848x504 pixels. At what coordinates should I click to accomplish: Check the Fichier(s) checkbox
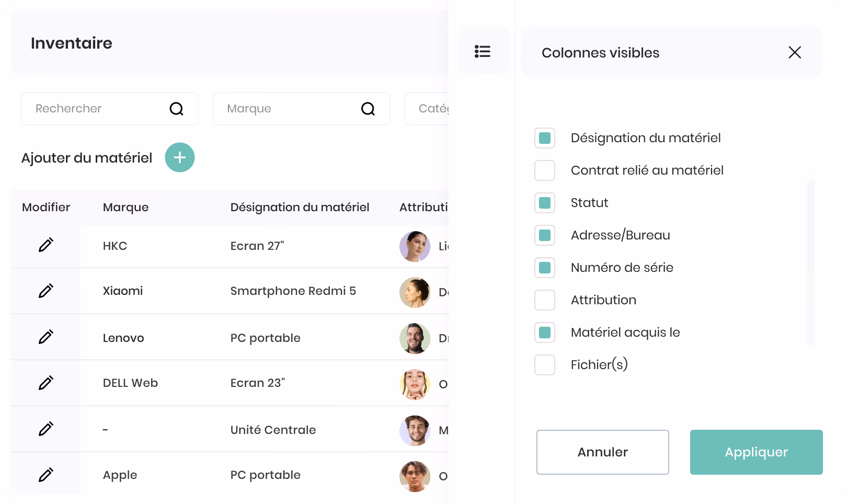[x=545, y=365]
